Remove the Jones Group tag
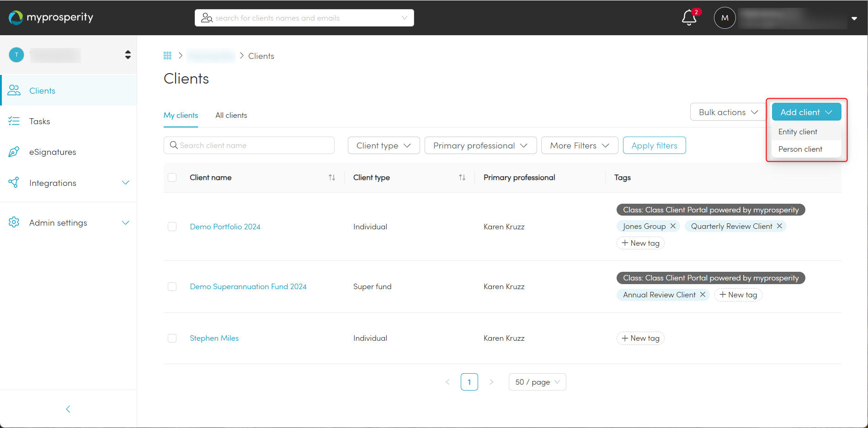 [x=673, y=226]
